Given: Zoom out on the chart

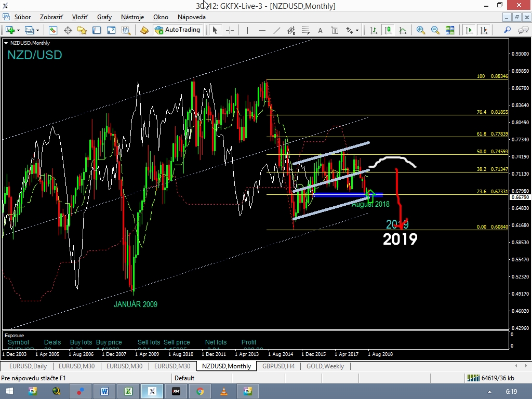Looking at the screenshot, I should (x=435, y=30).
